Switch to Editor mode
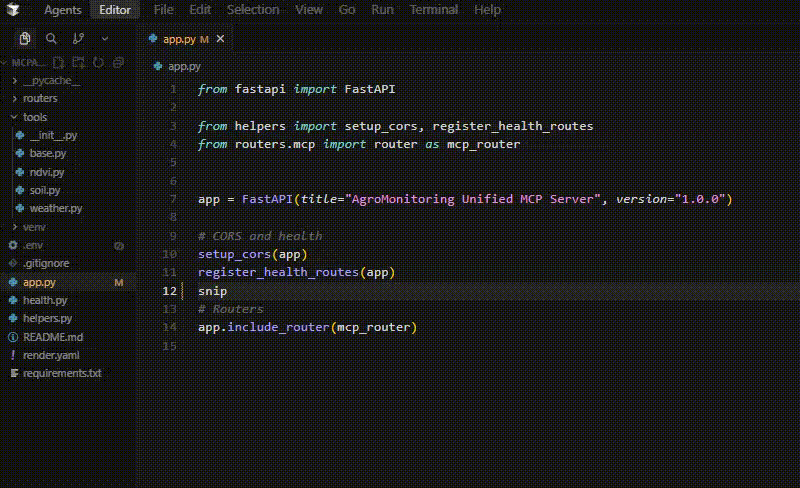Screen dimensions: 800x488 pyautogui.click(x=115, y=10)
